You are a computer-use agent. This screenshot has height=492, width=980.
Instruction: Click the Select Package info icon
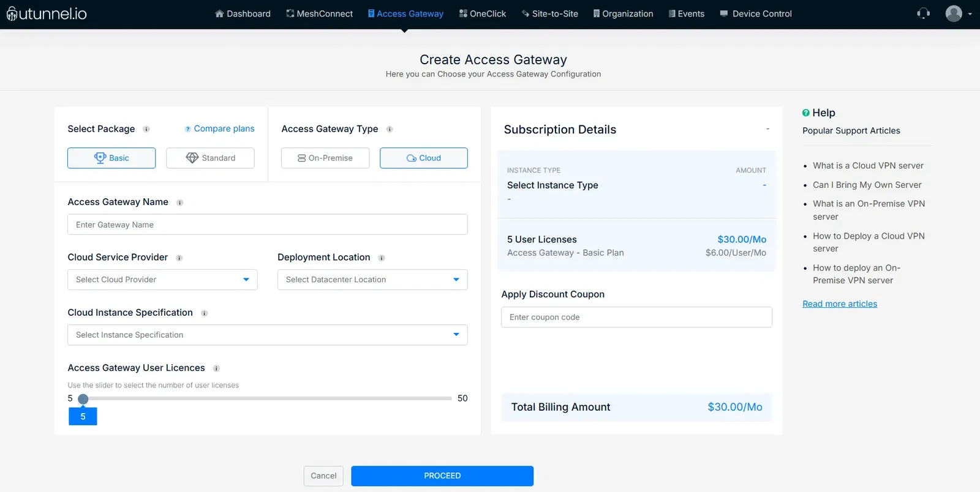click(x=146, y=129)
